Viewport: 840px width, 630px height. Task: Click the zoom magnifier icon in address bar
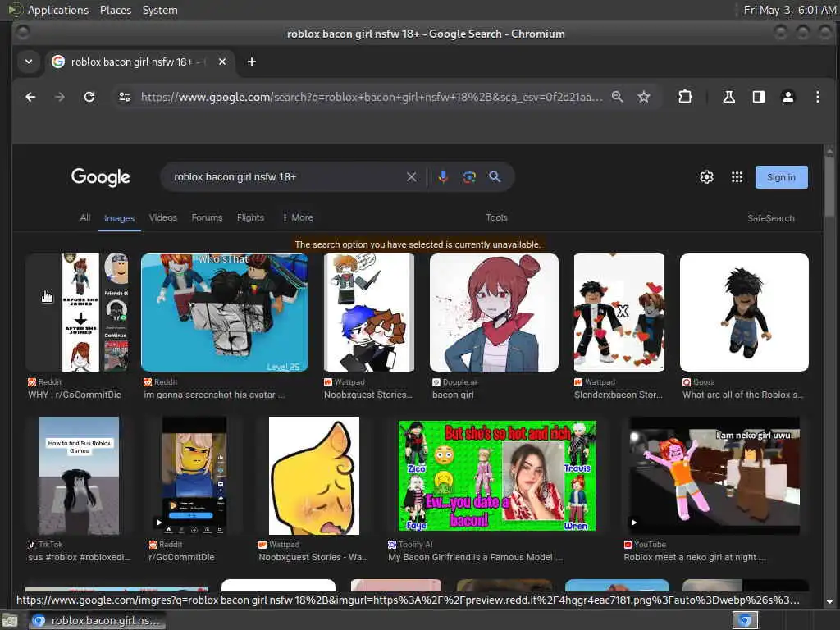[x=618, y=97]
